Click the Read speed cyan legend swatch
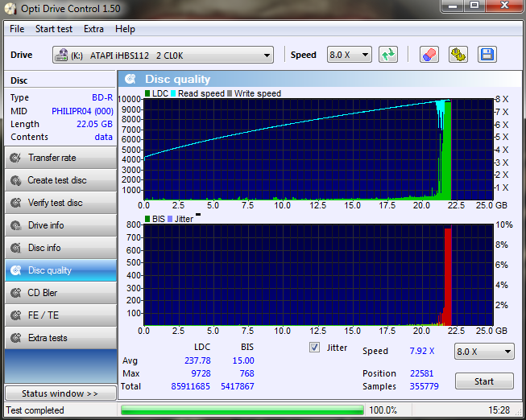Viewport: 526px width, 420px height. [x=173, y=93]
